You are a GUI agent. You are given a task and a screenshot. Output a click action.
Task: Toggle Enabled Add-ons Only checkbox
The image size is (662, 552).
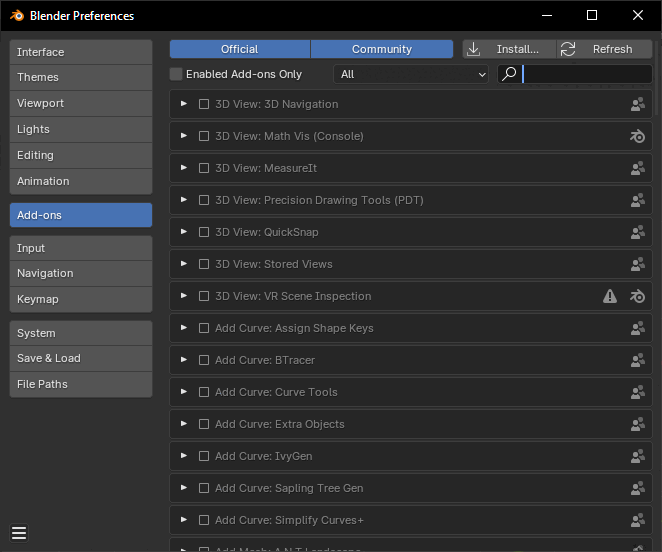(x=176, y=74)
